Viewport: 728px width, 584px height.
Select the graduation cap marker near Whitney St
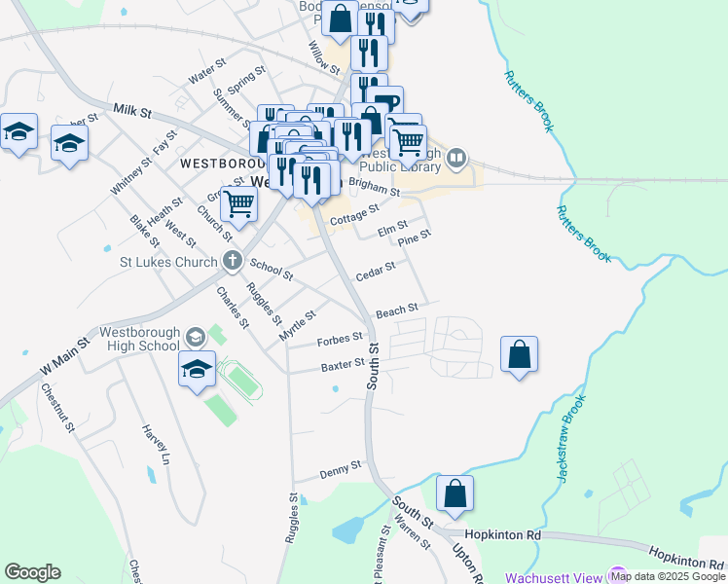(x=70, y=144)
